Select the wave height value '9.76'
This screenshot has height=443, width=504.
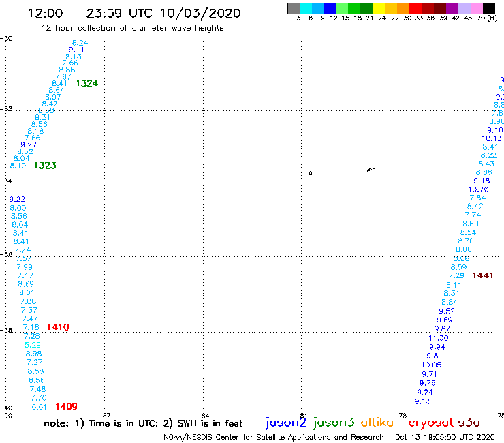pos(428,383)
